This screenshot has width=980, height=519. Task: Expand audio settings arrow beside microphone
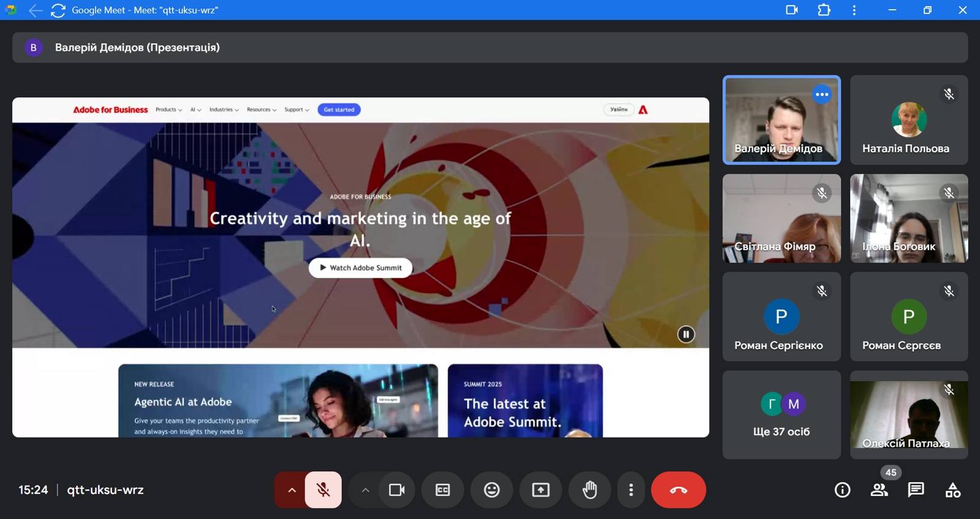(x=292, y=490)
